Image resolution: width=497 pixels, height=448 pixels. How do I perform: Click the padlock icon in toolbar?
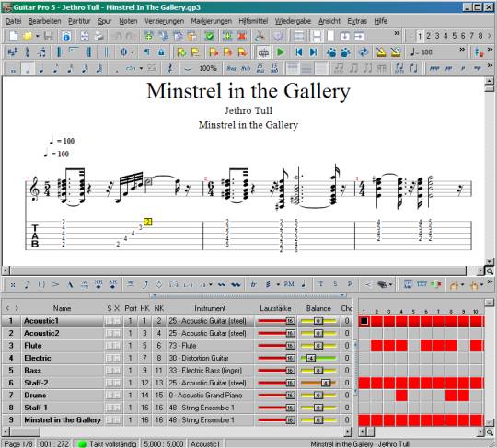pyautogui.click(x=161, y=52)
